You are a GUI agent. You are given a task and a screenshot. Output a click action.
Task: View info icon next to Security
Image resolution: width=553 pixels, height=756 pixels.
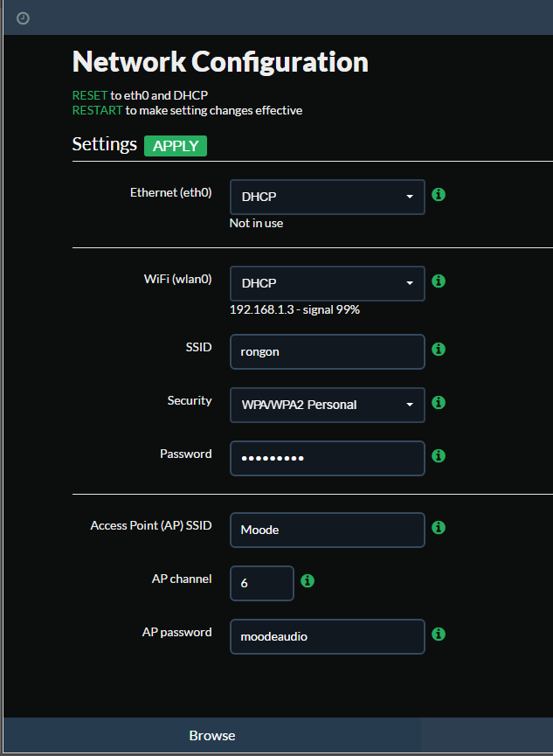(439, 403)
